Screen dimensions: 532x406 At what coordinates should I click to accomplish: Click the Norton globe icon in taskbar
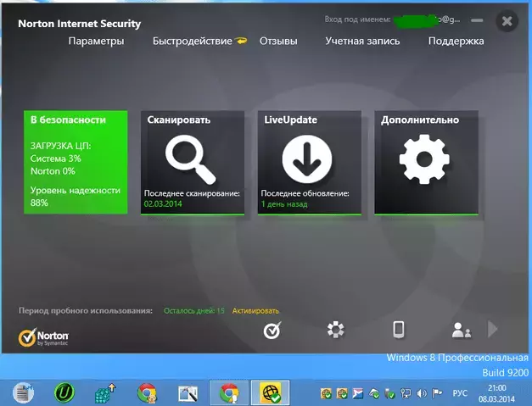pos(271,393)
